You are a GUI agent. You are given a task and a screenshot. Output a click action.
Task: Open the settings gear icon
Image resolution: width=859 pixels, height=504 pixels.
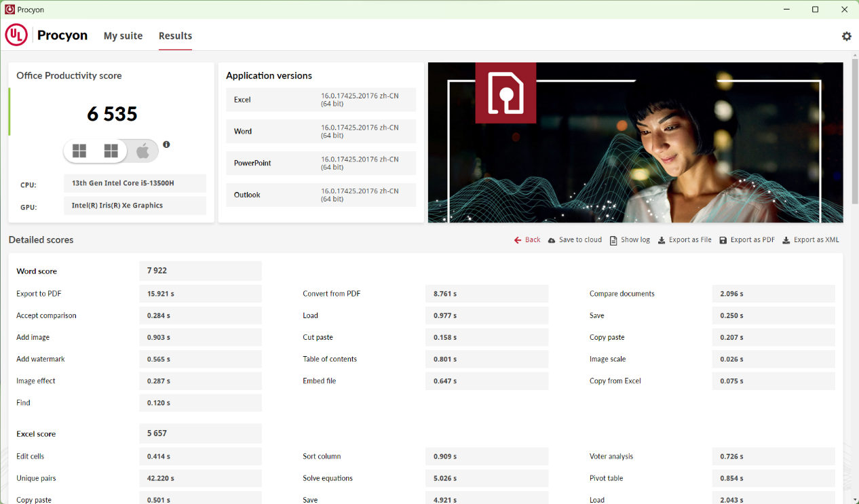(846, 37)
